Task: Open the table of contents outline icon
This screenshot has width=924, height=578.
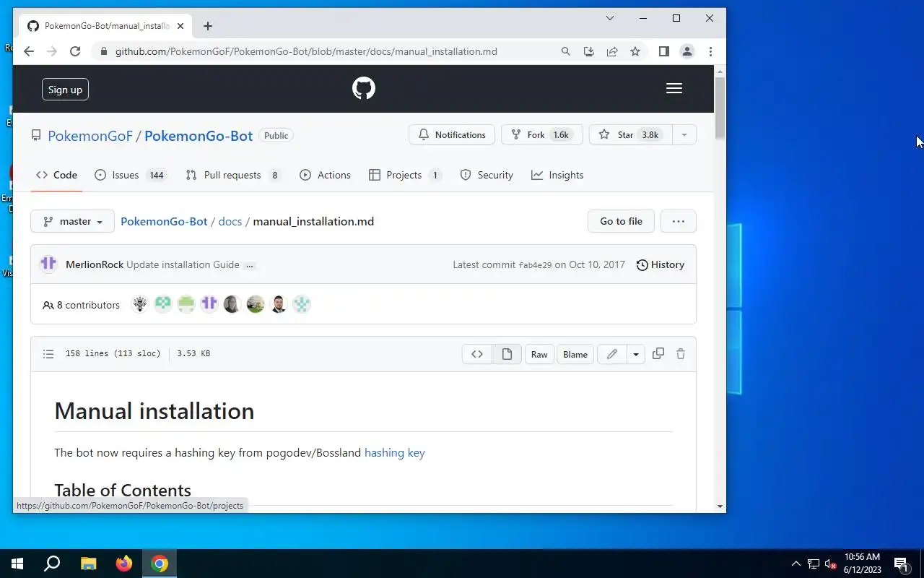Action: click(48, 354)
